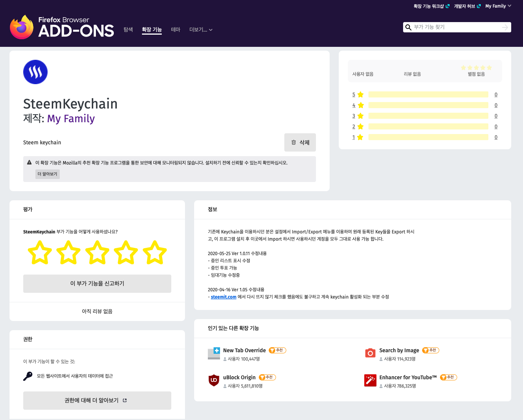523x420 pixels.
Task: Click the warning triangle icon
Action: 29,163
